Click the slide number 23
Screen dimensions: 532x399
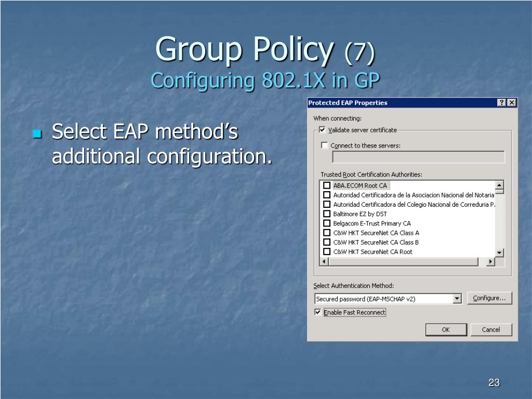pyautogui.click(x=494, y=383)
